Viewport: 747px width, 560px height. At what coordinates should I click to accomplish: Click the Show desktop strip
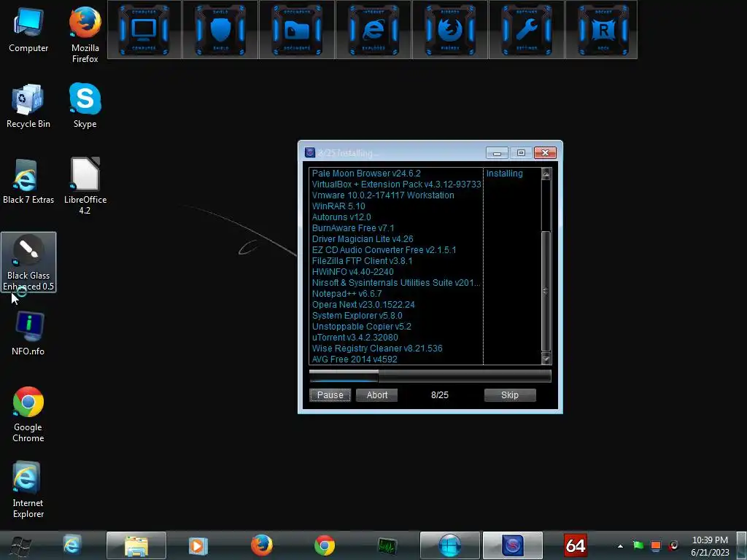pos(742,545)
